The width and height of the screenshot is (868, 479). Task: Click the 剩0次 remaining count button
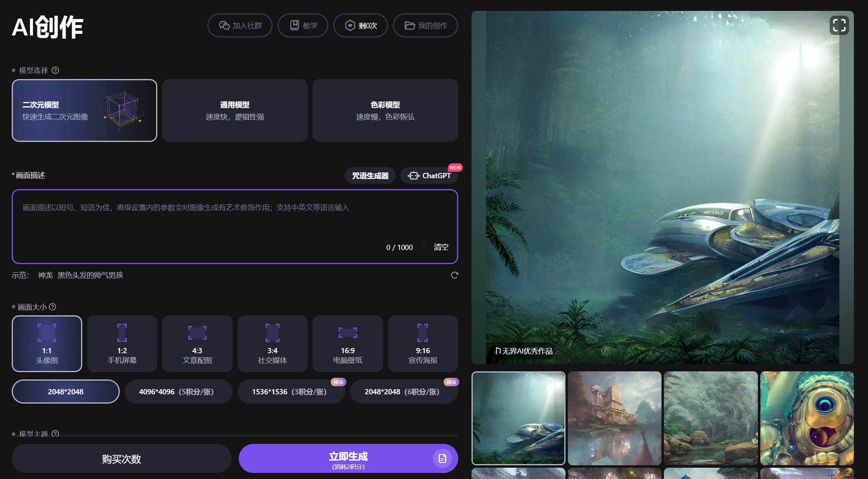point(361,25)
